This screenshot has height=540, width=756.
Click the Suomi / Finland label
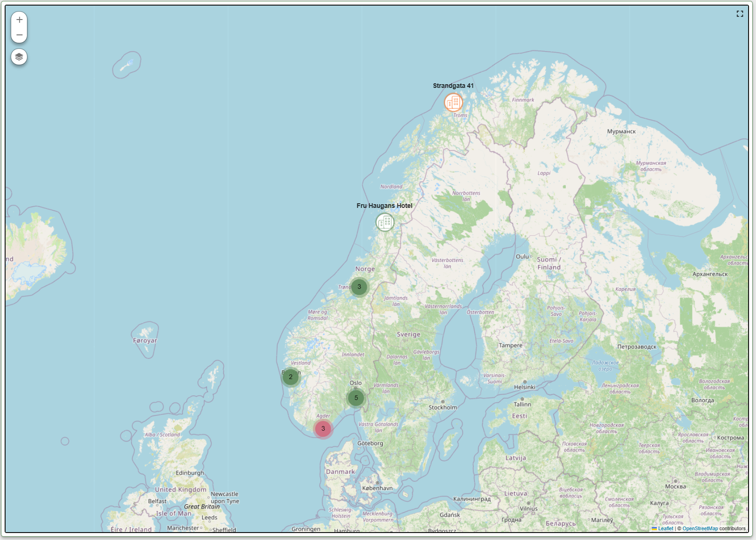coord(549,263)
